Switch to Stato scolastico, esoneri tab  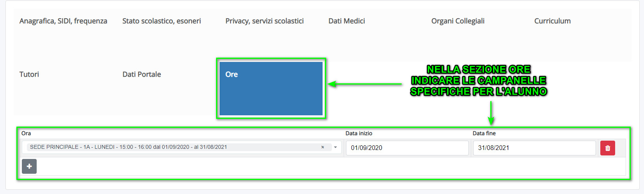161,21
